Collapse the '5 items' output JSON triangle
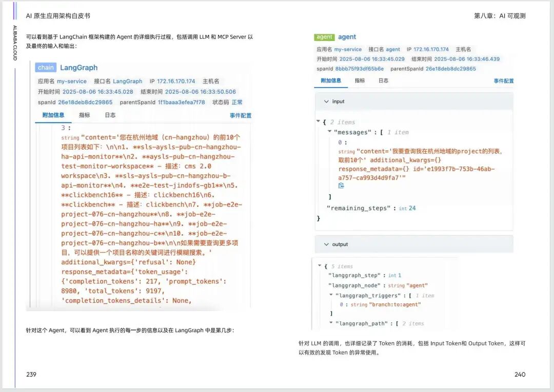The width and height of the screenshot is (554, 392). [x=320, y=265]
